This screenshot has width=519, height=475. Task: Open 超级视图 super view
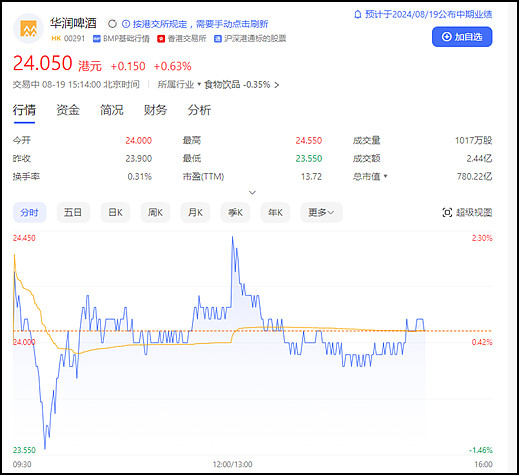467,212
